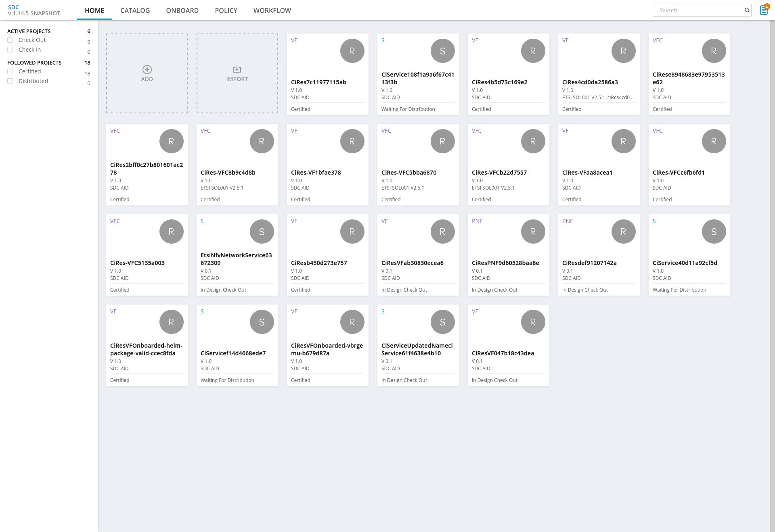Go to the WORKFLOW tab
The image size is (775, 532).
272,10
